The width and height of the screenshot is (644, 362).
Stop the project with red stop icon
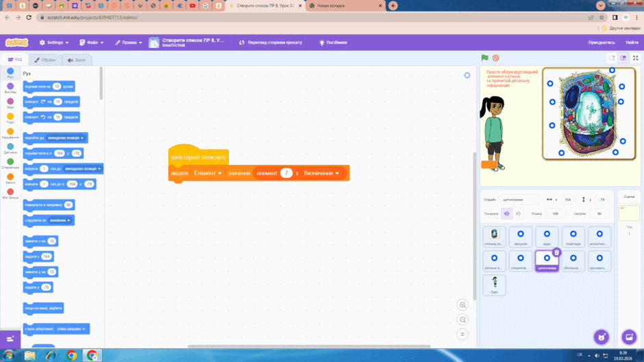[x=496, y=58]
